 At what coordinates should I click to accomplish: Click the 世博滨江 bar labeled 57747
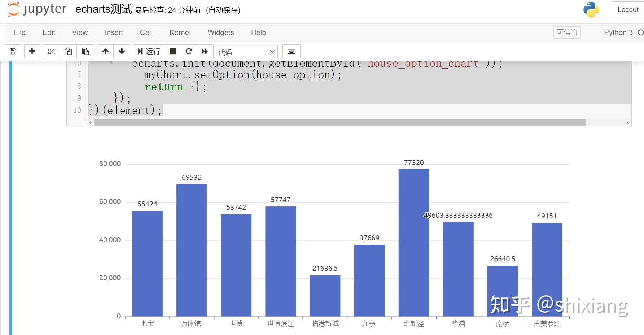(280, 261)
